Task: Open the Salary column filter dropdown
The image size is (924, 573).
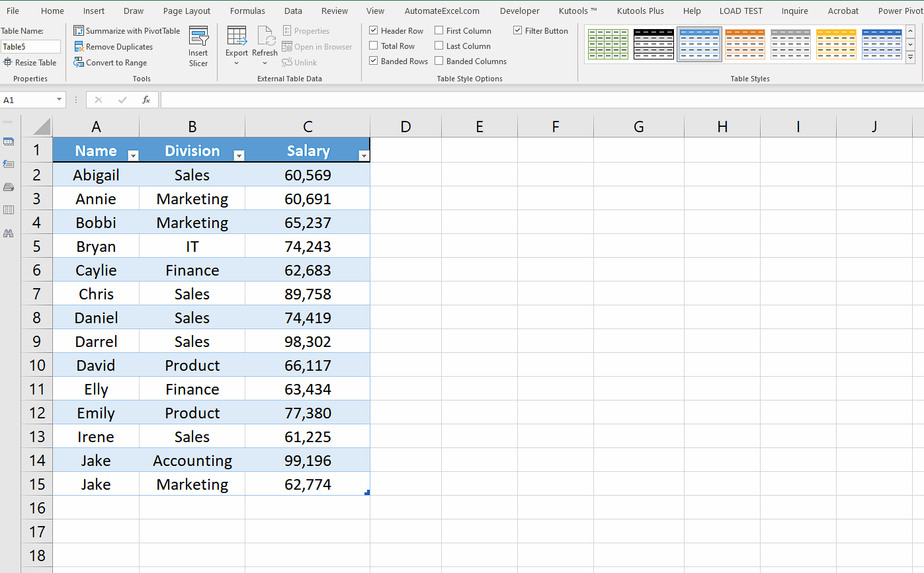Action: [x=363, y=155]
